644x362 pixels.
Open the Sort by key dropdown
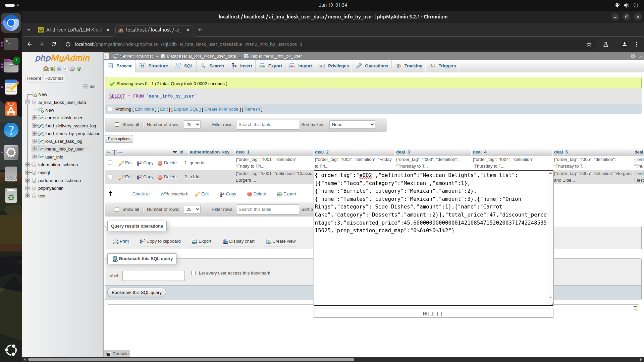coord(352,125)
